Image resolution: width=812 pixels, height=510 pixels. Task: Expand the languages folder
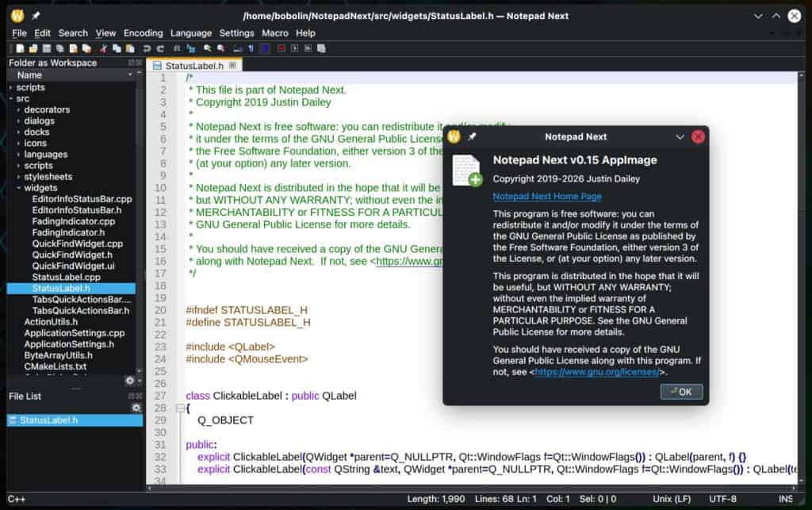(x=19, y=155)
